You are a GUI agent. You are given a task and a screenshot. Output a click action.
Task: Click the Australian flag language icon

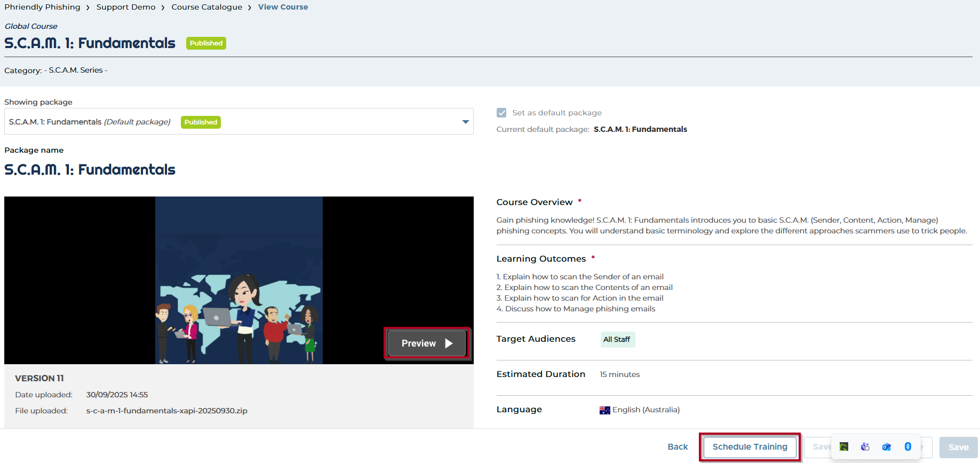604,410
